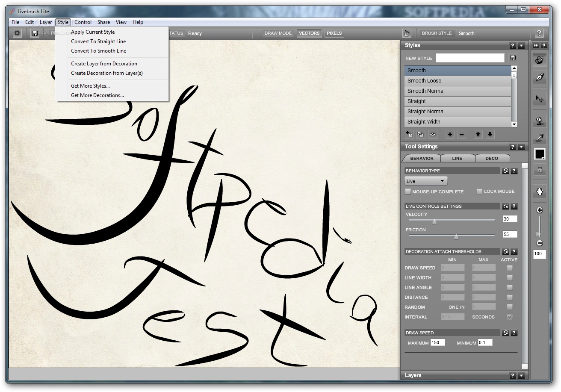The height and width of the screenshot is (392, 561).
Task: Switch to the LINE tab
Action: [457, 159]
